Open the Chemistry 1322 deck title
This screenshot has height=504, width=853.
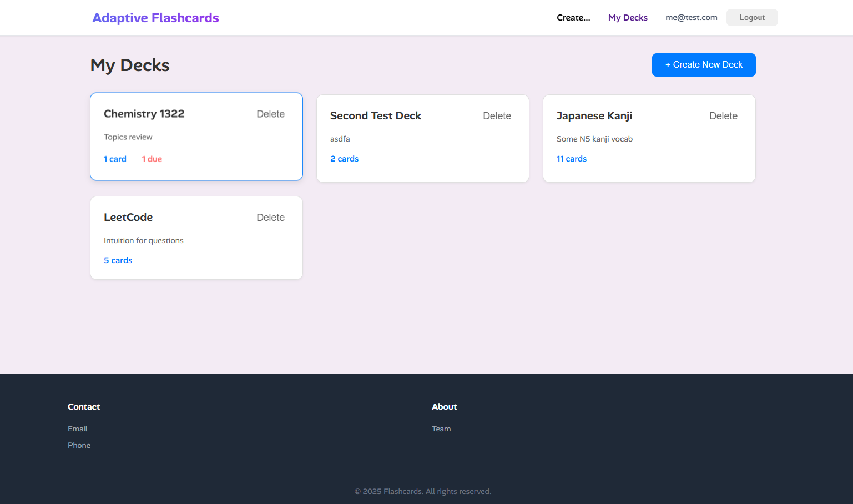pyautogui.click(x=144, y=114)
